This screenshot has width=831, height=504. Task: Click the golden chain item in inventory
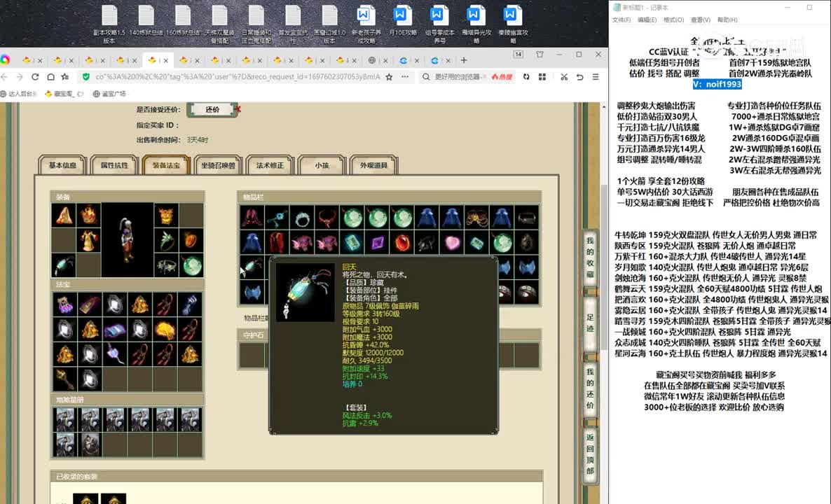(477, 218)
